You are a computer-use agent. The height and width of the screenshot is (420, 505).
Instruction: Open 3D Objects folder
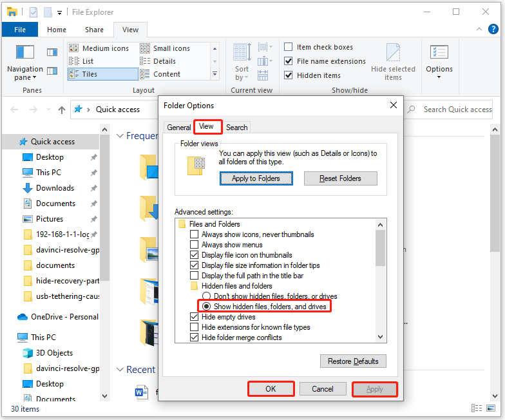click(54, 353)
